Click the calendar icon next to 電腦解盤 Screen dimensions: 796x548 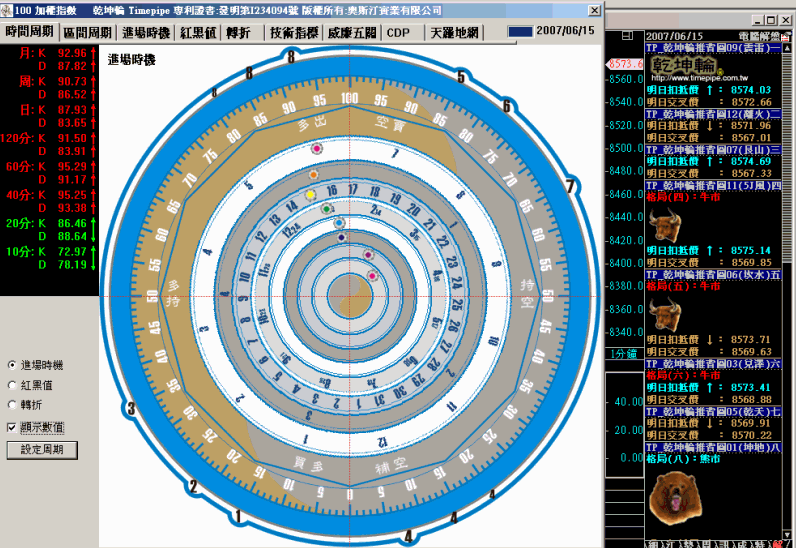[x=786, y=36]
